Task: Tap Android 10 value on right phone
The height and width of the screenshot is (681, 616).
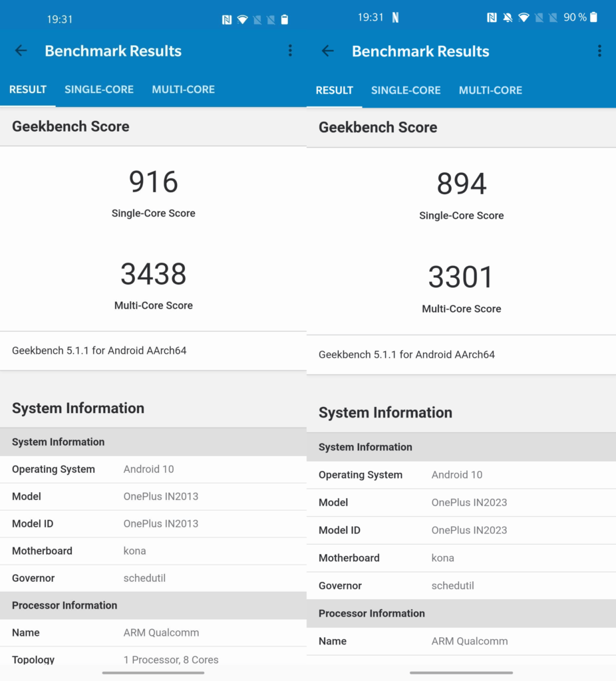Action: click(456, 475)
